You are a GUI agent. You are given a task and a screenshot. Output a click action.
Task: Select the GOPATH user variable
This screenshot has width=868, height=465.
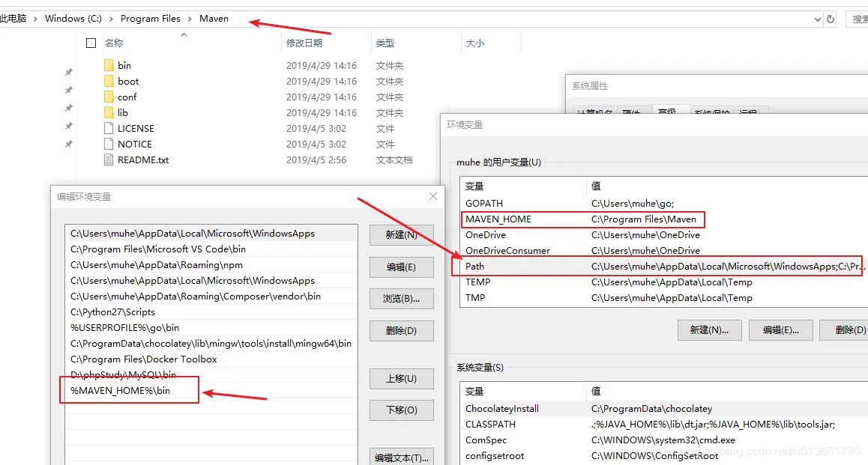pos(663,204)
